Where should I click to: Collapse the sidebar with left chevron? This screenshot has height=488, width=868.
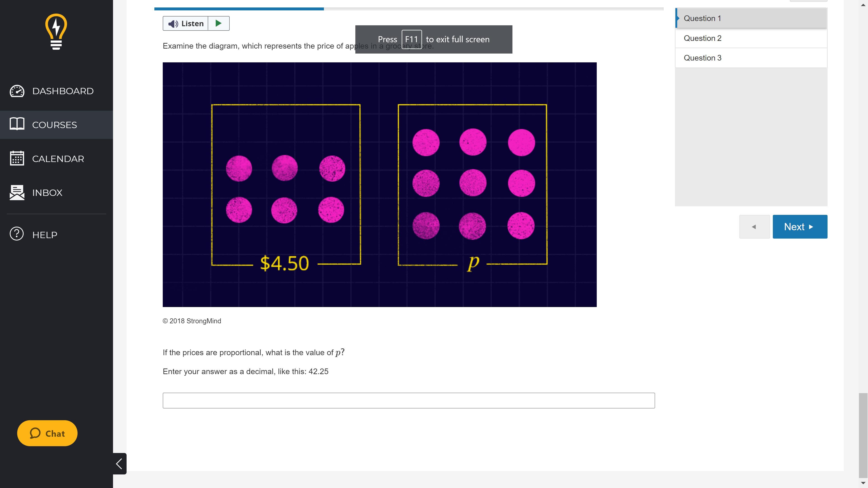(119, 463)
